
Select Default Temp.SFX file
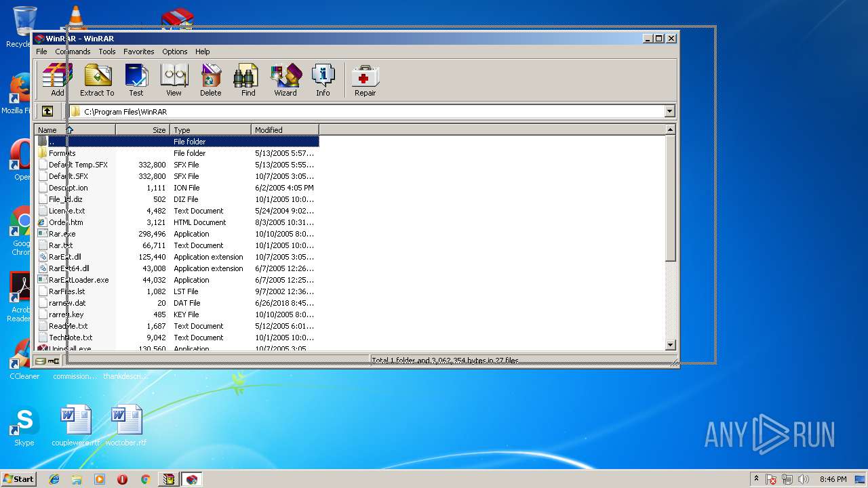click(x=177, y=165)
